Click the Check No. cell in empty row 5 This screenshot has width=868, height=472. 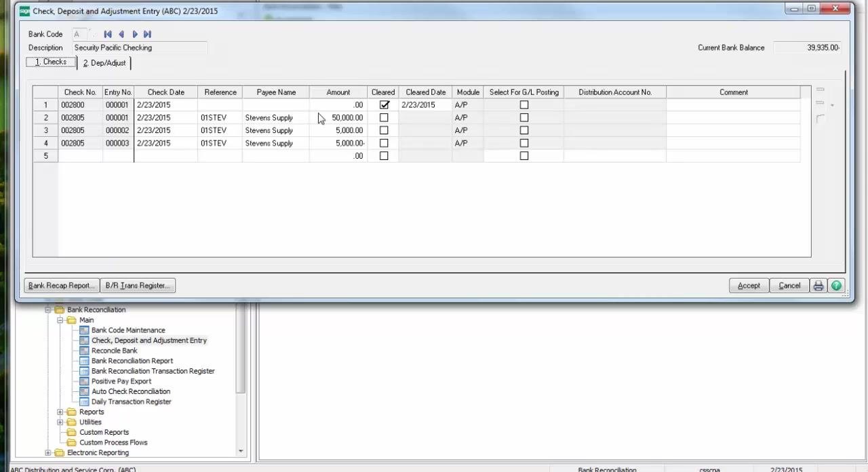(x=80, y=156)
